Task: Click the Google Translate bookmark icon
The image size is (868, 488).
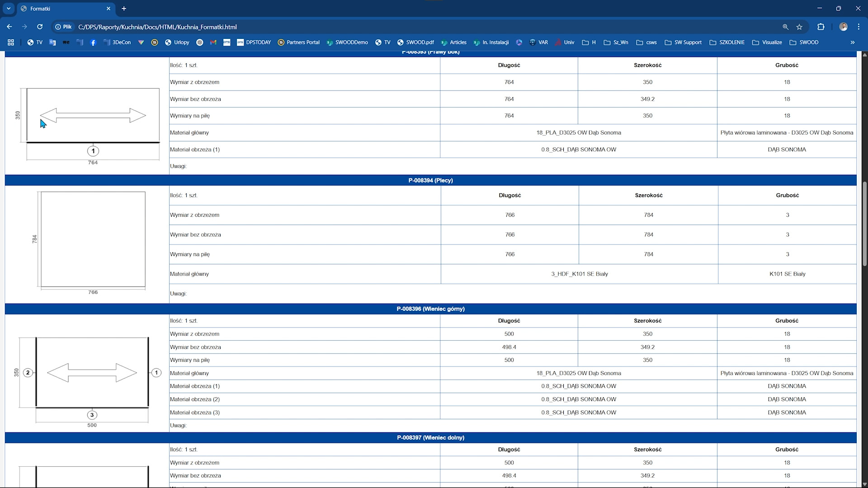Action: (x=52, y=42)
